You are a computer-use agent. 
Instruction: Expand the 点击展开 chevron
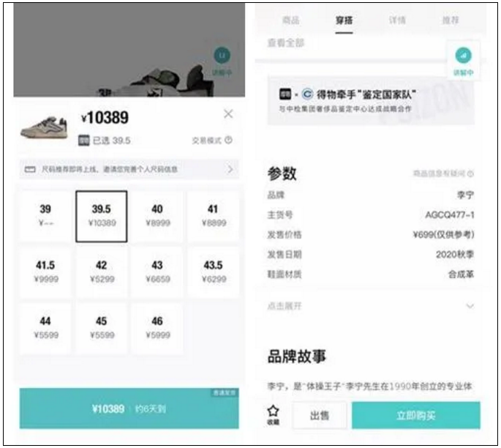pyautogui.click(x=470, y=306)
